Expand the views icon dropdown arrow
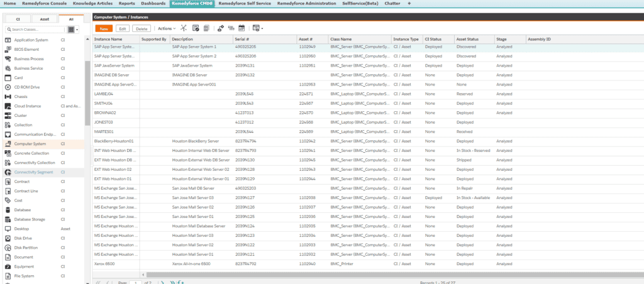The width and height of the screenshot is (644, 284). (262, 29)
